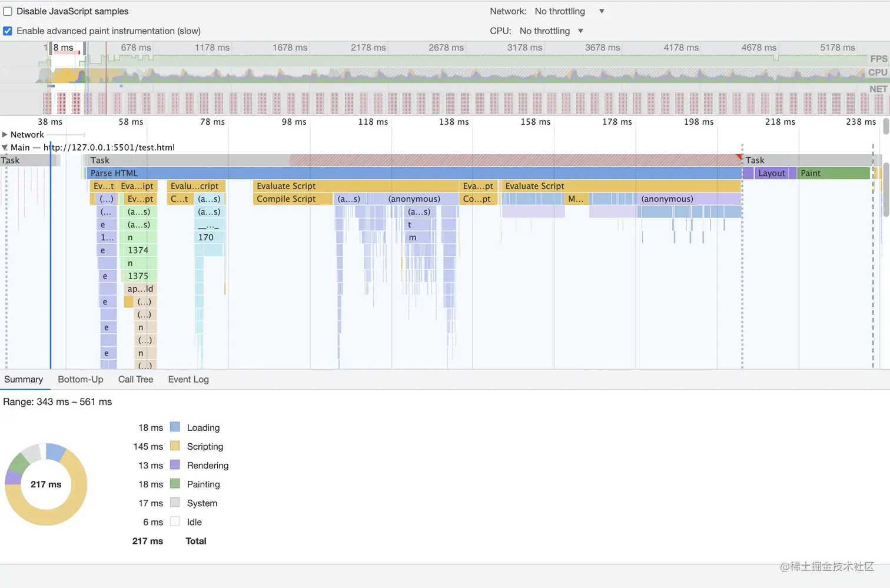Click the Rendering color swatch
890x588 pixels.
click(175, 464)
